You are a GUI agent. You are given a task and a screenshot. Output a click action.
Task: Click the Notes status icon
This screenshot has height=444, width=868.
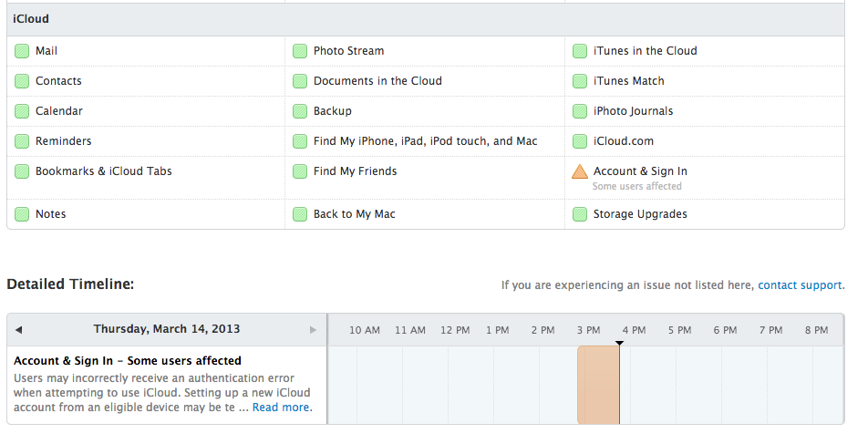(x=22, y=213)
